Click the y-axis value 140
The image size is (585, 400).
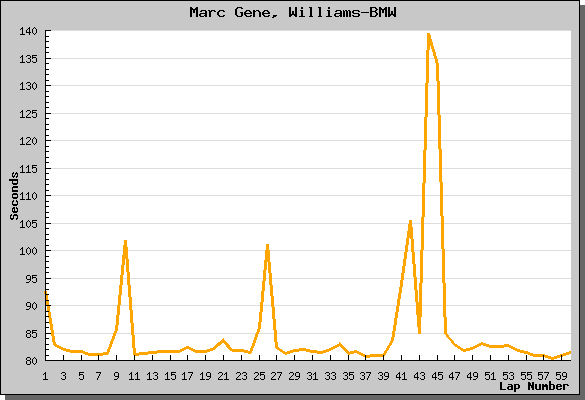coord(28,31)
